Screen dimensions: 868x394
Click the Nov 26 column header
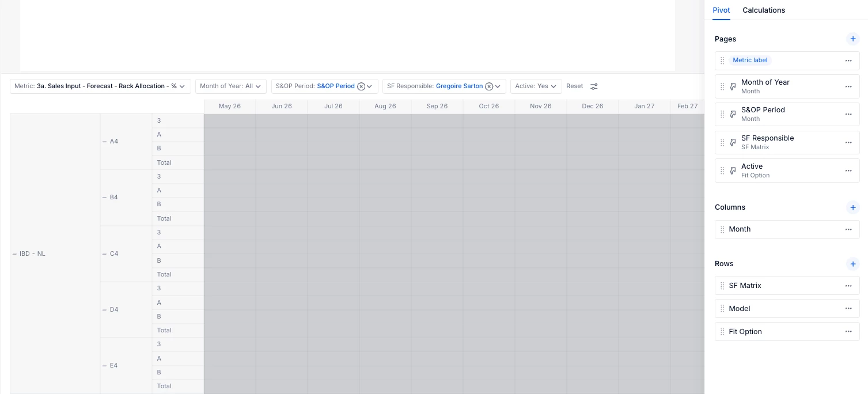[541, 107]
